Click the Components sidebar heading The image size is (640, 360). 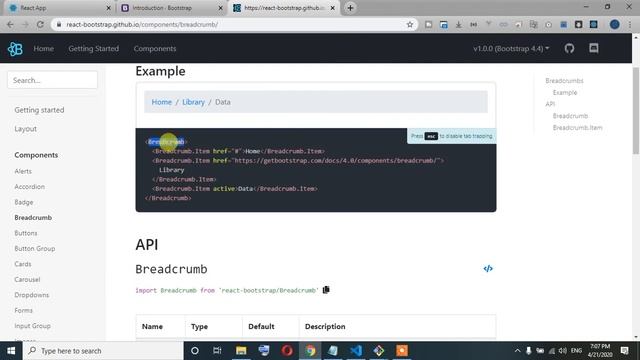click(36, 155)
